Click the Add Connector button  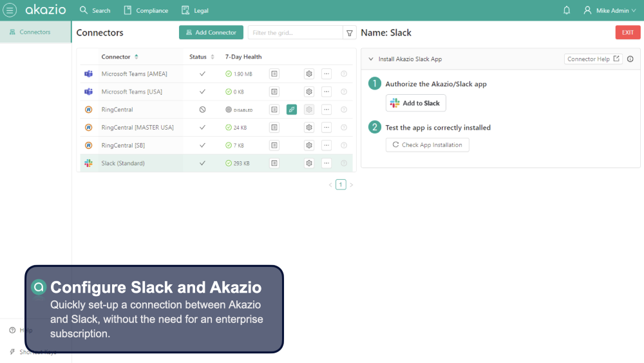click(211, 32)
